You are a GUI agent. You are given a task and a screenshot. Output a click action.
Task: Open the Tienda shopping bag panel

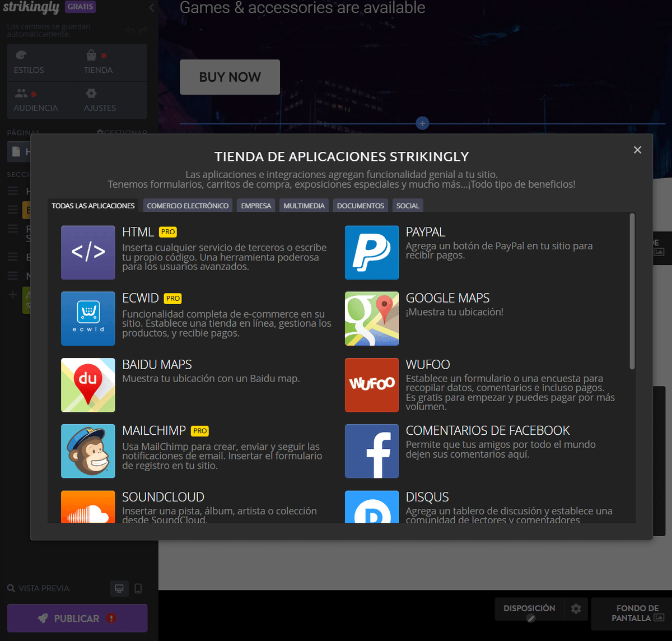pyautogui.click(x=112, y=63)
